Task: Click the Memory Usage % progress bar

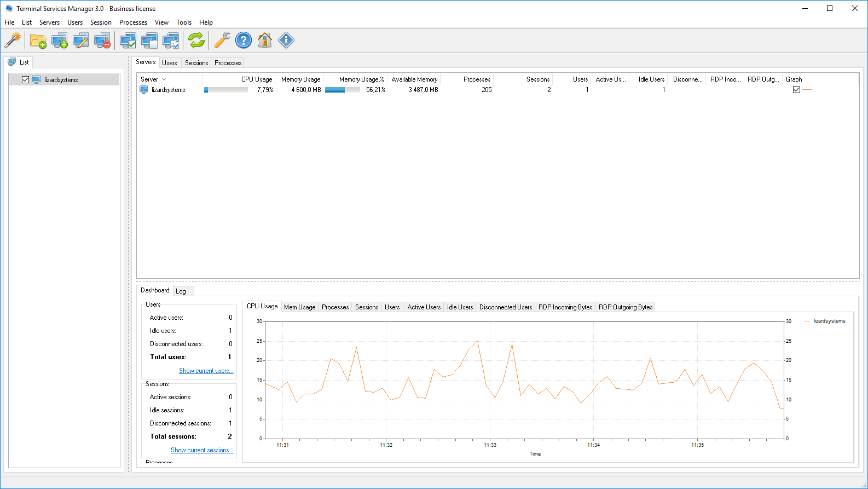Action: point(342,90)
